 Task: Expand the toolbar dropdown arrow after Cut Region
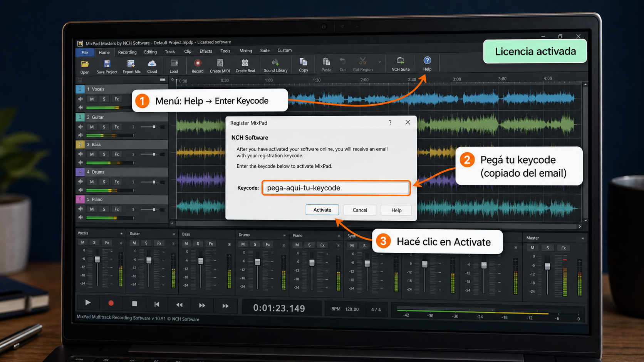(380, 62)
